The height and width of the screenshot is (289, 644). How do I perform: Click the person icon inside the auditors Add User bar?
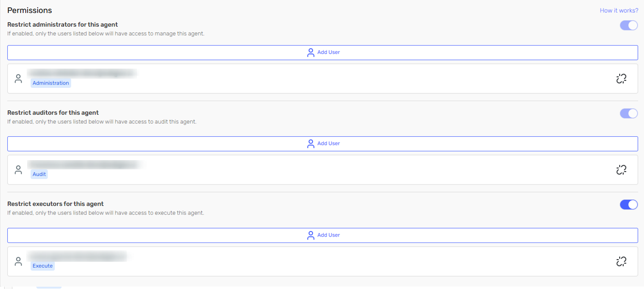[x=311, y=144]
